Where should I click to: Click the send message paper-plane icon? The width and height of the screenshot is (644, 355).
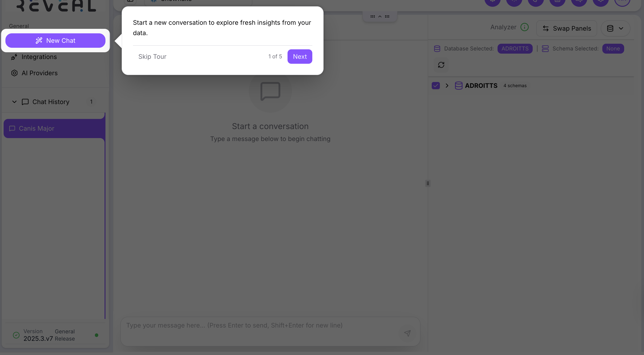[407, 333]
